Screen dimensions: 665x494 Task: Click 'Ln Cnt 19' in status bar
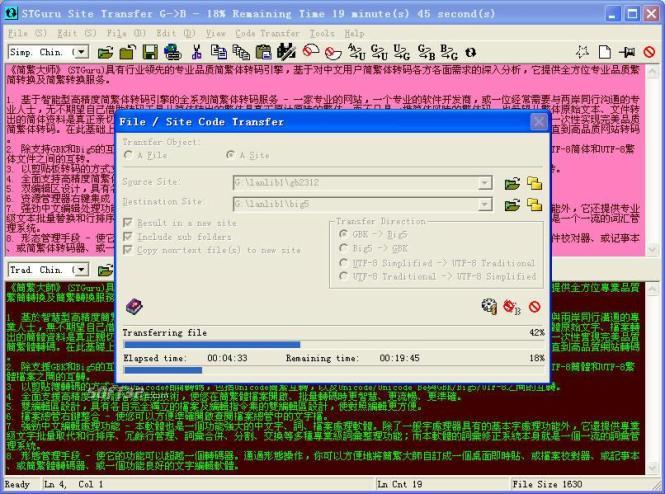point(400,484)
